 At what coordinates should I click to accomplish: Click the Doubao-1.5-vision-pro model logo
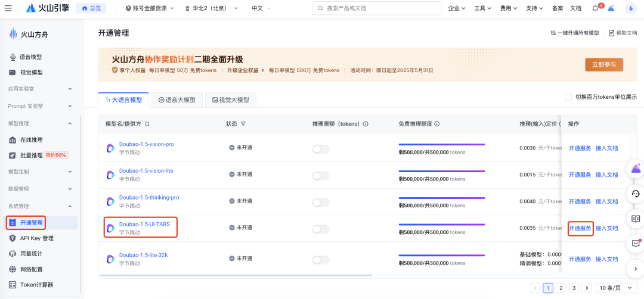click(110, 148)
